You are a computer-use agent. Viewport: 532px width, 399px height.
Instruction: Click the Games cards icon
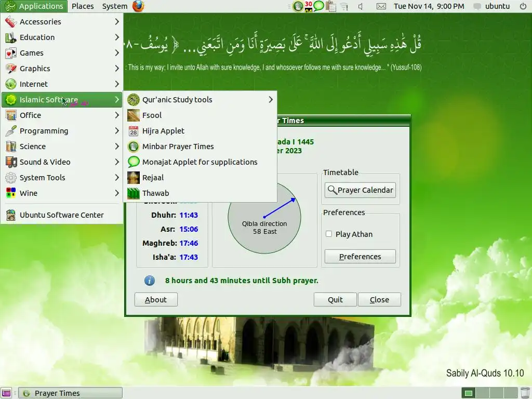click(x=11, y=53)
